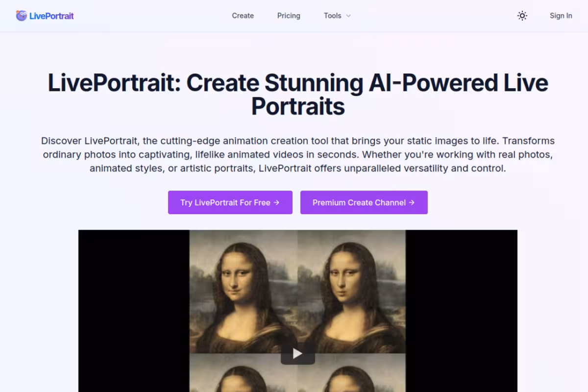Click the LivePortrait brand name text

pyautogui.click(x=51, y=16)
